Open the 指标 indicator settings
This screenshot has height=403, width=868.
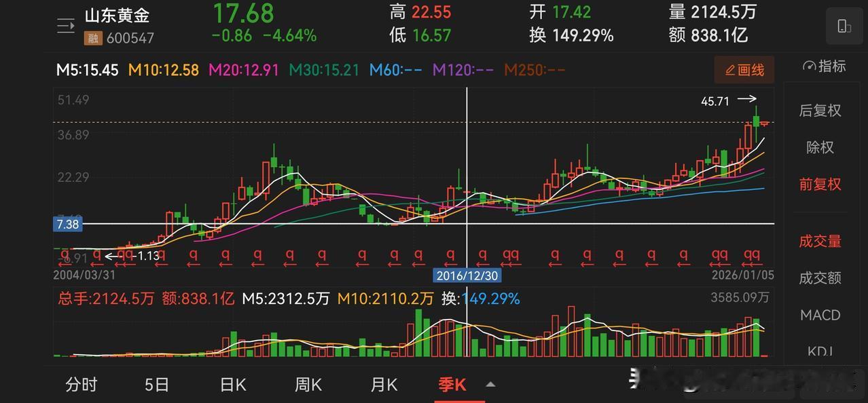coord(825,66)
